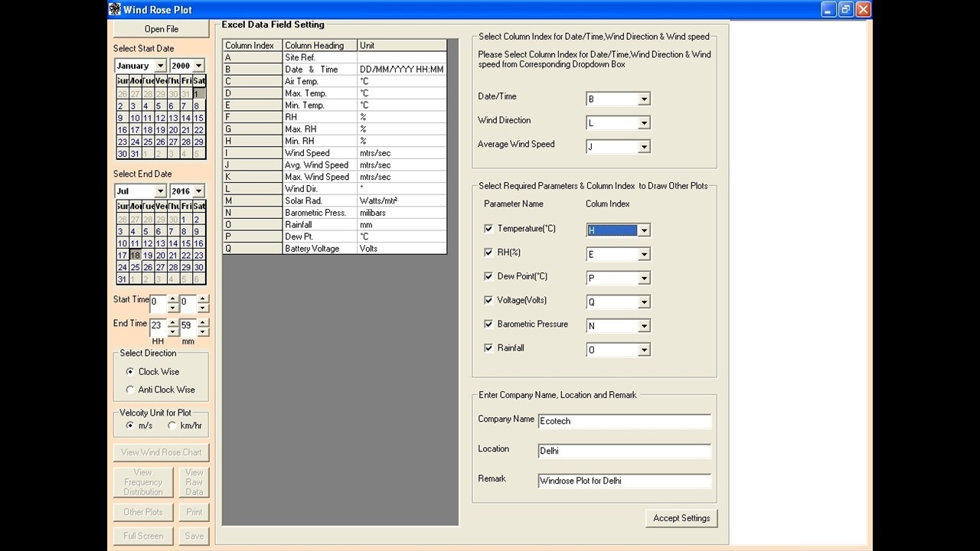
Task: Select the Avg. Wind Speed table cell
Action: point(320,165)
